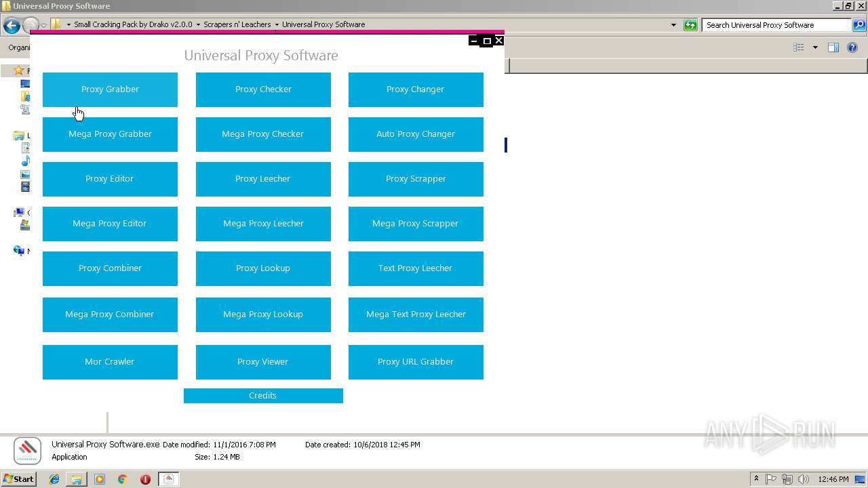This screenshot has height=488, width=868.
Task: Open Windows Media Player taskbar icon
Action: coord(100,479)
